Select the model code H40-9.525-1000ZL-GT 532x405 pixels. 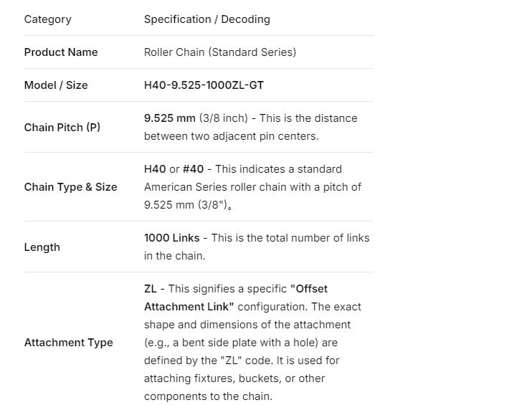pyautogui.click(x=204, y=85)
